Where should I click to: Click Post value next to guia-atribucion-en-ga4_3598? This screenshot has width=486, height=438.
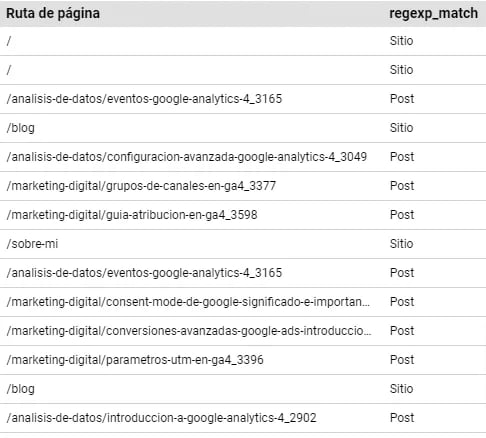pyautogui.click(x=402, y=215)
